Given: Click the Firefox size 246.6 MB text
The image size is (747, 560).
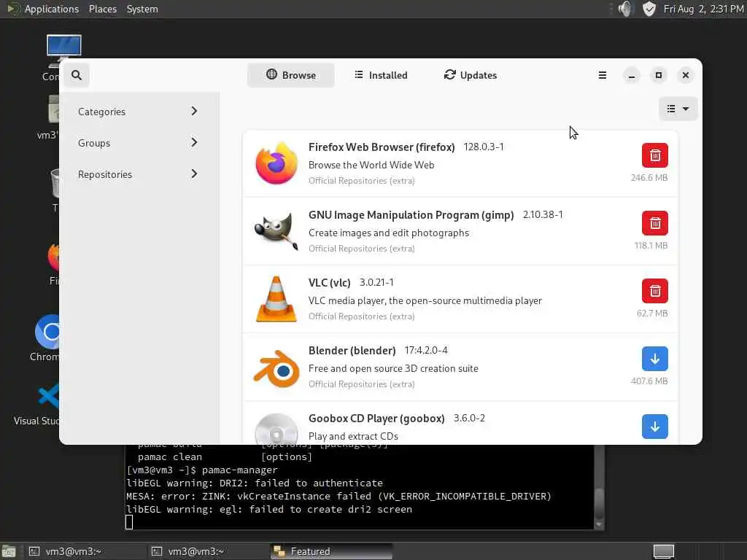Looking at the screenshot, I should click(x=649, y=178).
